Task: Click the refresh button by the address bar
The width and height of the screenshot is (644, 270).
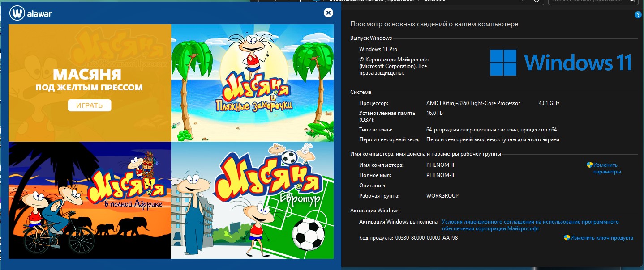Action: pos(537,1)
